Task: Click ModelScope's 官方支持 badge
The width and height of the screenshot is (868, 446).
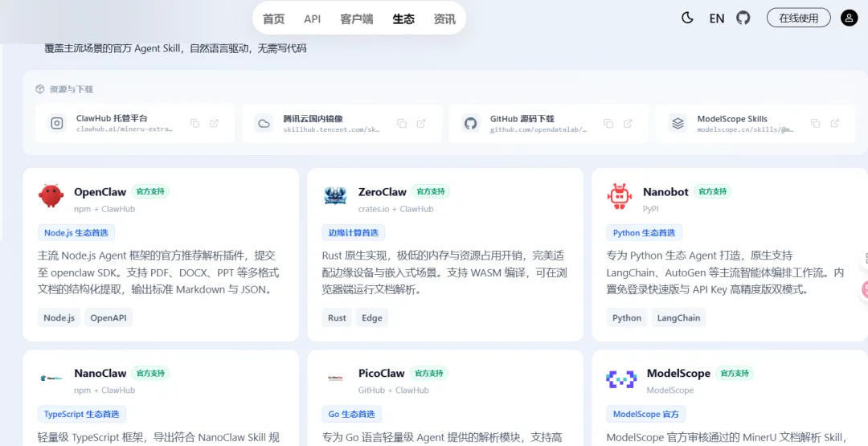Action: [735, 373]
